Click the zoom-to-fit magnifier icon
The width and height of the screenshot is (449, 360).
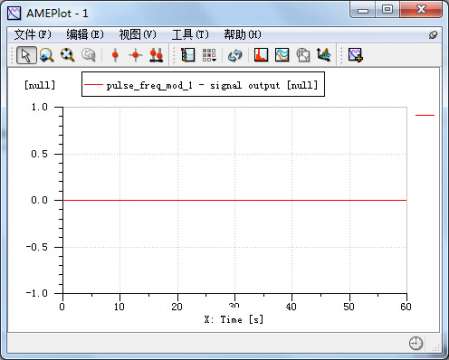tap(67, 55)
